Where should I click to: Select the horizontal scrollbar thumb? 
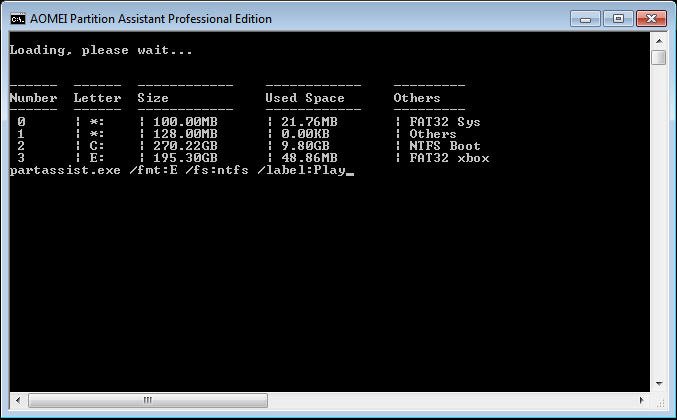pos(148,400)
